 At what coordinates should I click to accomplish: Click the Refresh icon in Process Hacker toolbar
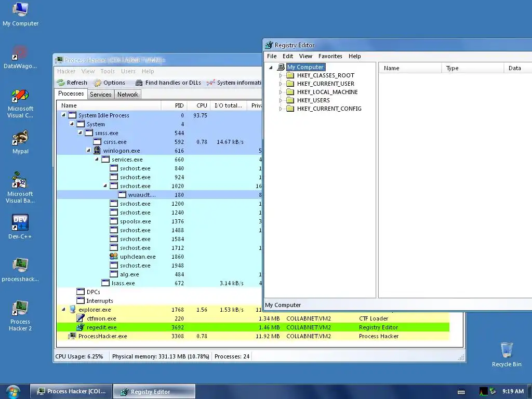61,83
